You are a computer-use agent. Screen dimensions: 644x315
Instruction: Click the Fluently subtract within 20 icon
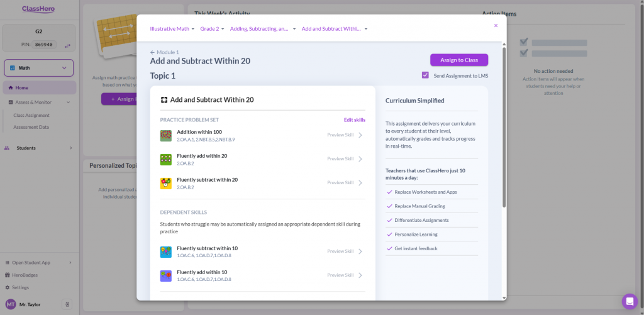(166, 183)
